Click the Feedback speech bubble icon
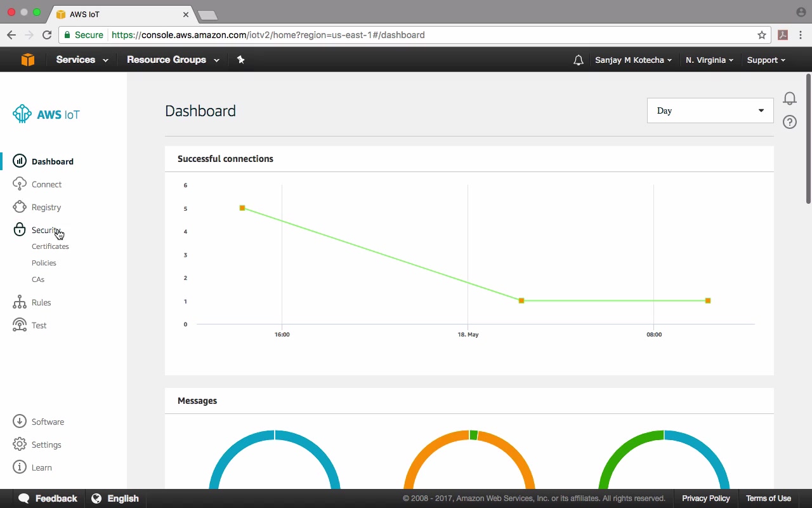The image size is (812, 508). (x=24, y=498)
